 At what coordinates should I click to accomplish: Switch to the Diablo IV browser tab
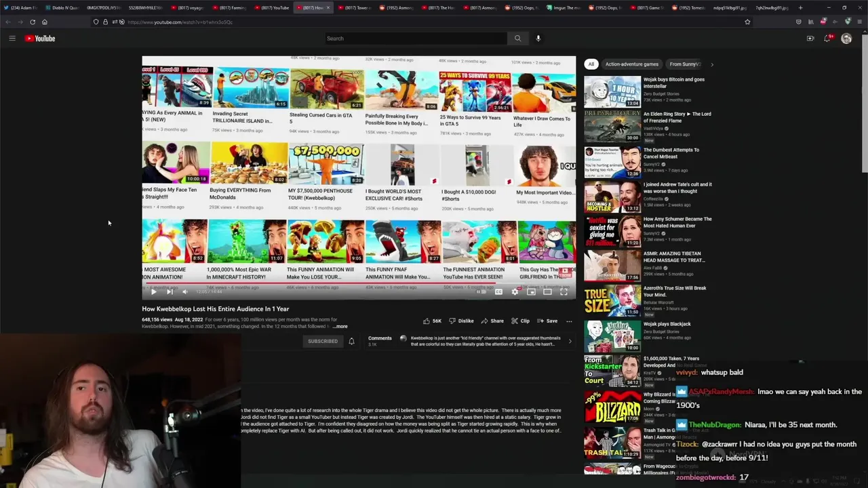tap(63, 7)
